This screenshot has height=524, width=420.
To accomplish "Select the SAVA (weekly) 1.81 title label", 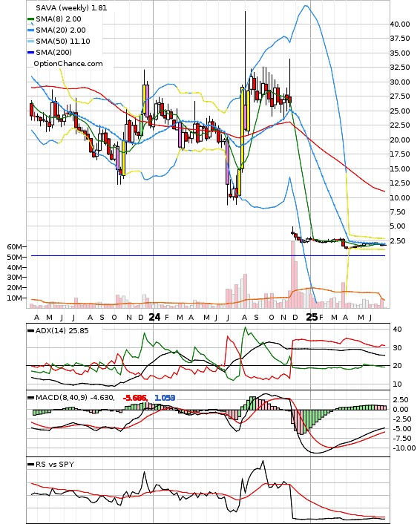I will [x=71, y=7].
